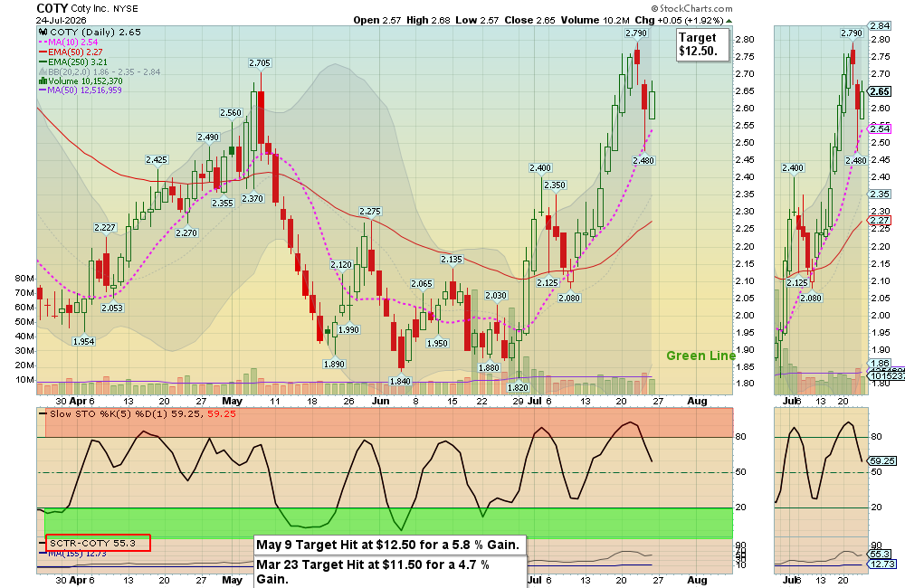The height and width of the screenshot is (588, 905).
Task: Click the SCTR-COTY 55.3 label
Action: pyautogui.click(x=98, y=543)
